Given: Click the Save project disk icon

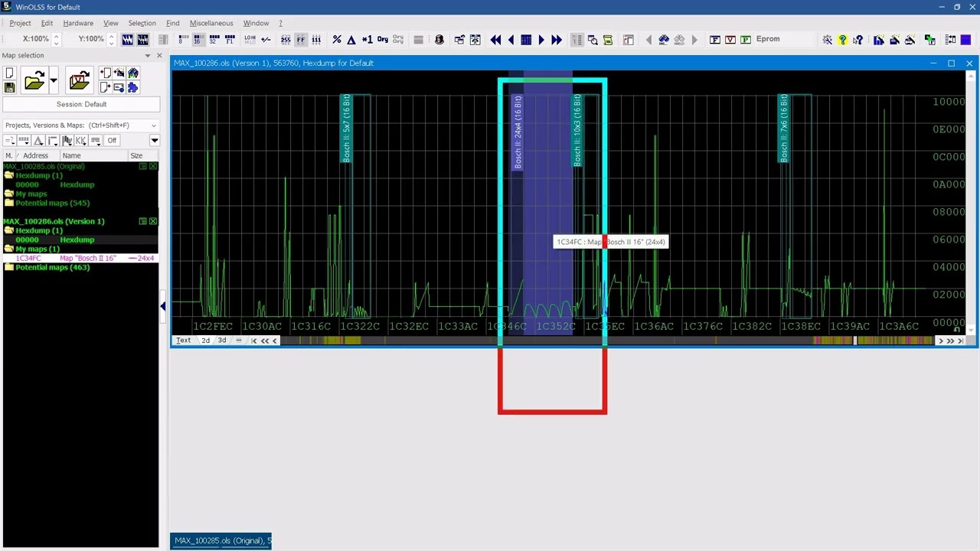Looking at the screenshot, I should 9,87.
